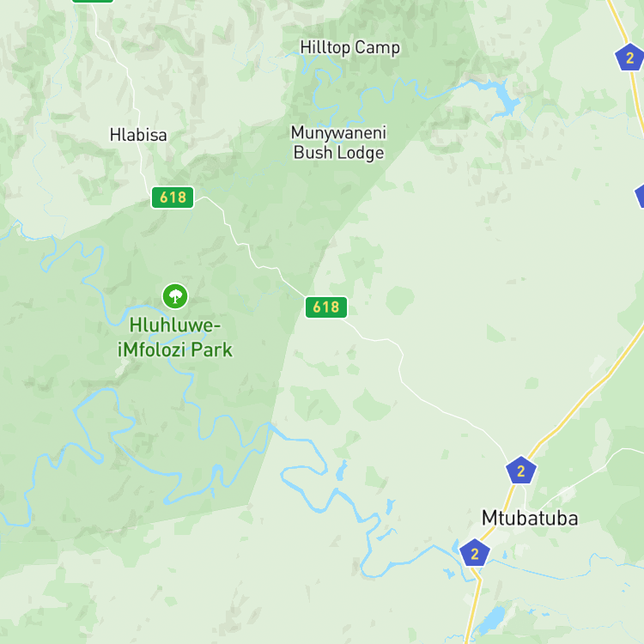Open the Hilltop Camp place label

click(x=350, y=47)
